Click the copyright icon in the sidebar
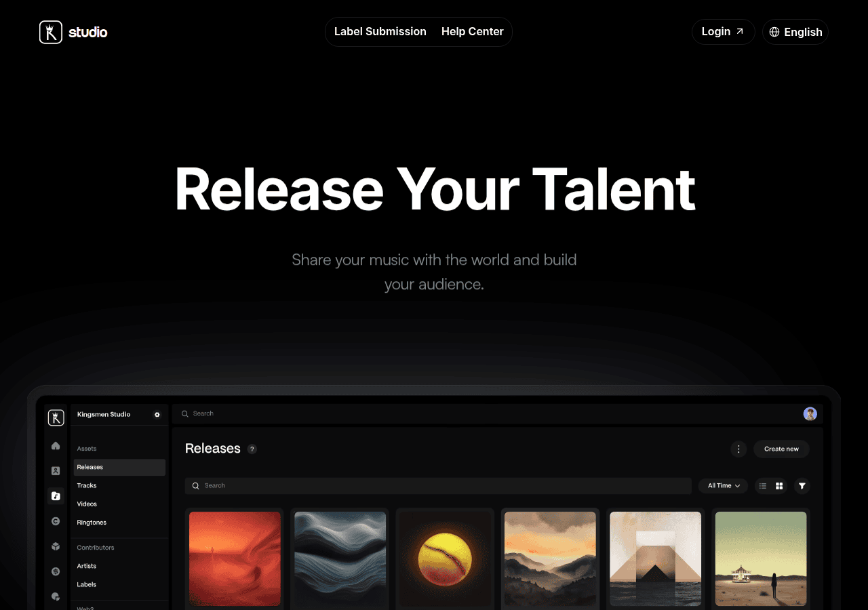This screenshot has height=610, width=868. [56, 521]
